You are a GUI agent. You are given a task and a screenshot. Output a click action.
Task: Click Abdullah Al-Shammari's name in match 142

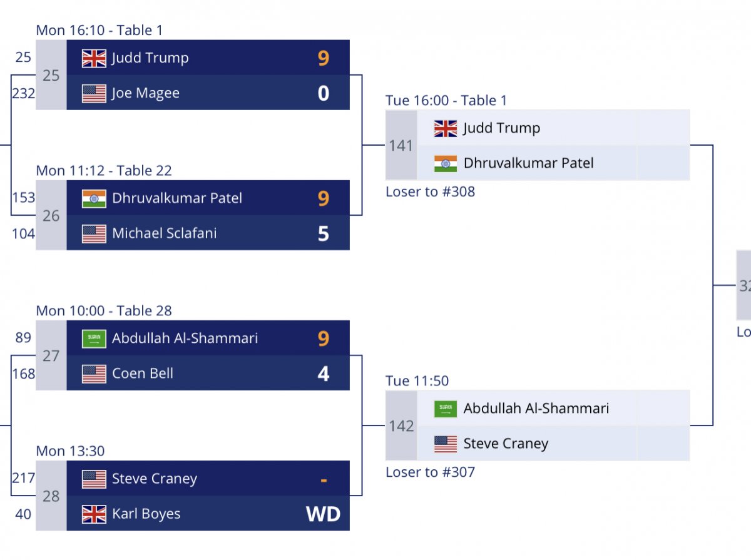[536, 409]
